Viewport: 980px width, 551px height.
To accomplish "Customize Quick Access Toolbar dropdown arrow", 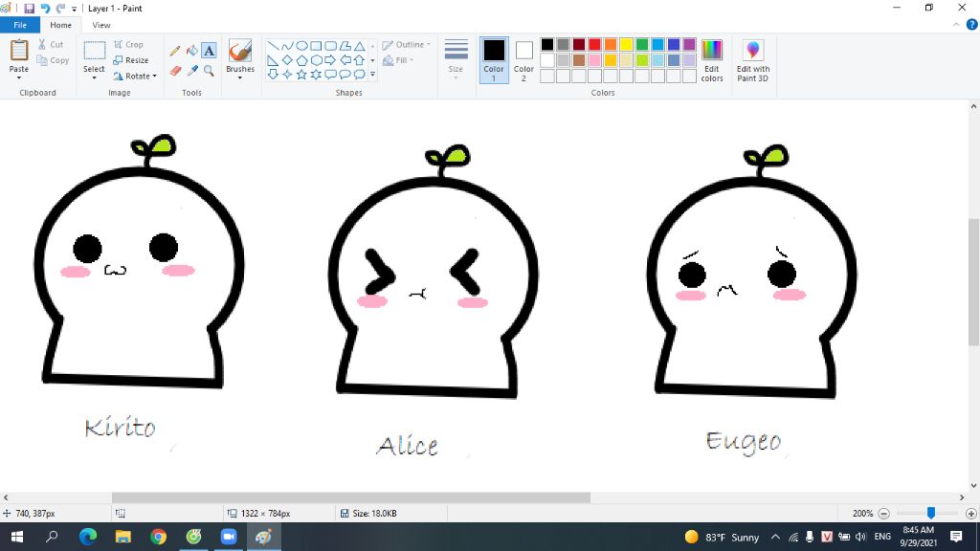I will coord(74,9).
